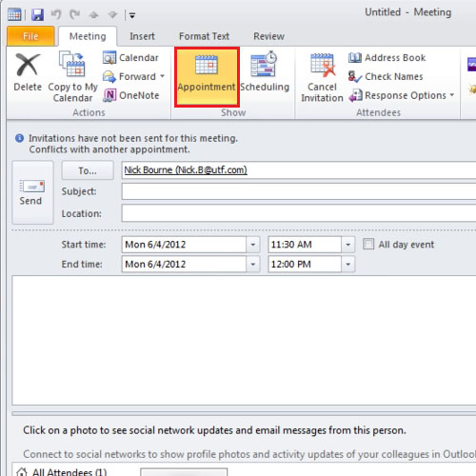The width and height of the screenshot is (476, 476).
Task: Switch to the Meeting ribbon tab
Action: pyautogui.click(x=88, y=36)
